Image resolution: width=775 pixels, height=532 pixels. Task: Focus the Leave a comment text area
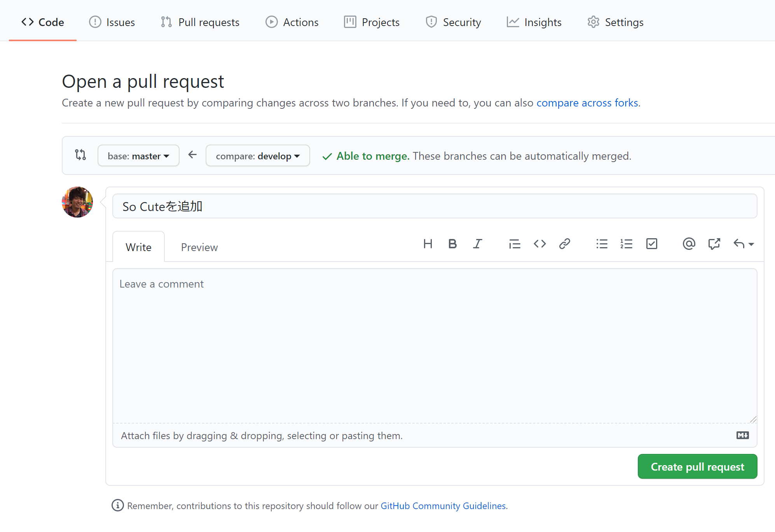(x=435, y=345)
